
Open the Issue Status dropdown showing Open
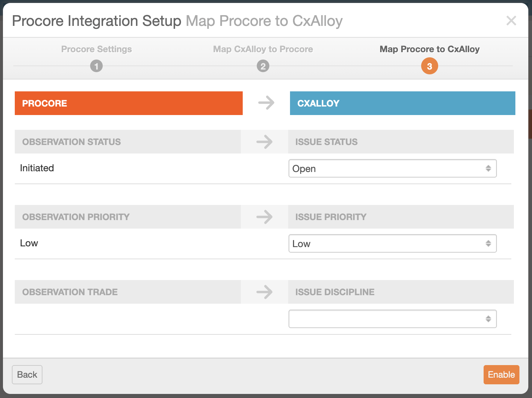pos(392,168)
